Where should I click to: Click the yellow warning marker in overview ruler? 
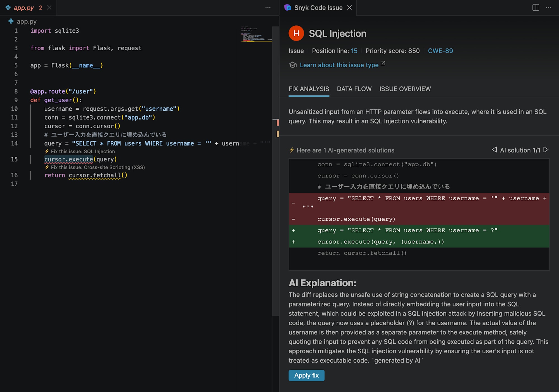click(278, 134)
